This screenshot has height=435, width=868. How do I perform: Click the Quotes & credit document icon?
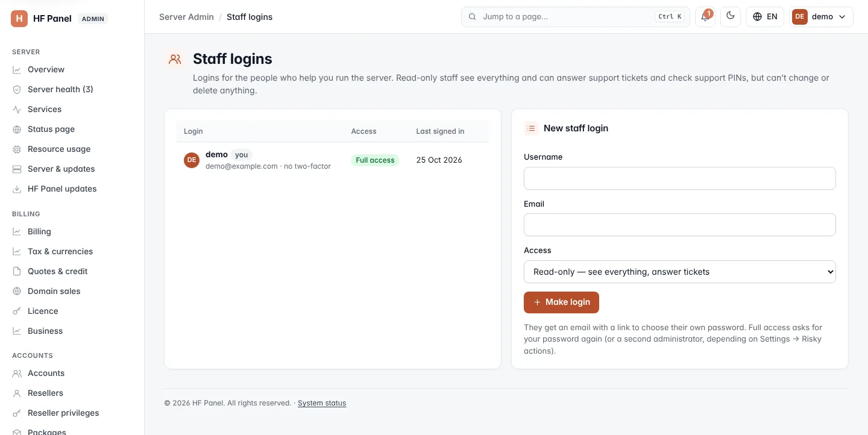point(17,272)
